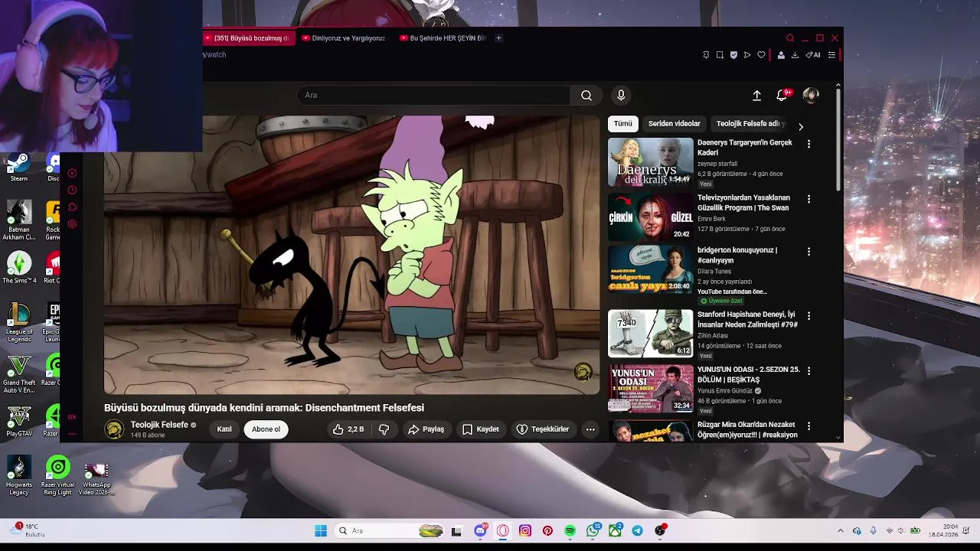
Task: Open options menu for Rüzgar Mira Okan video
Action: 808,425
